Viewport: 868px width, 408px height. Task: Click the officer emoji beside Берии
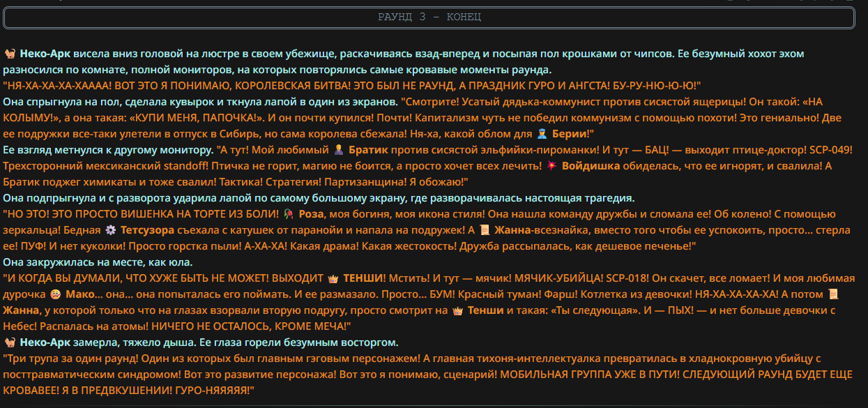click(543, 134)
